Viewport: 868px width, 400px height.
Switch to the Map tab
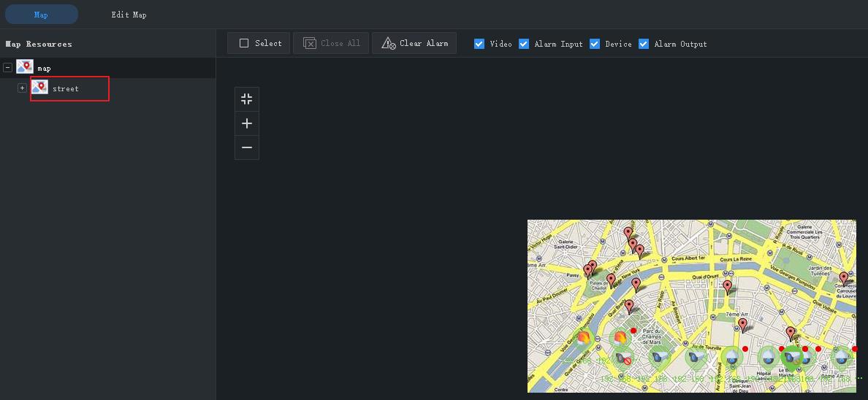(41, 15)
